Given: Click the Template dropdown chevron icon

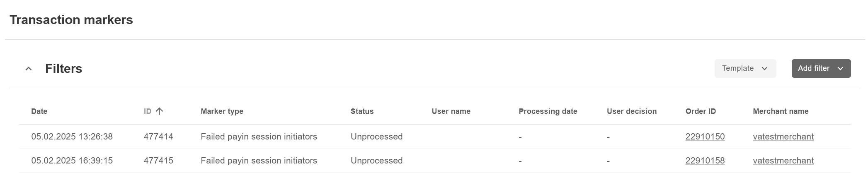Looking at the screenshot, I should pos(765,69).
